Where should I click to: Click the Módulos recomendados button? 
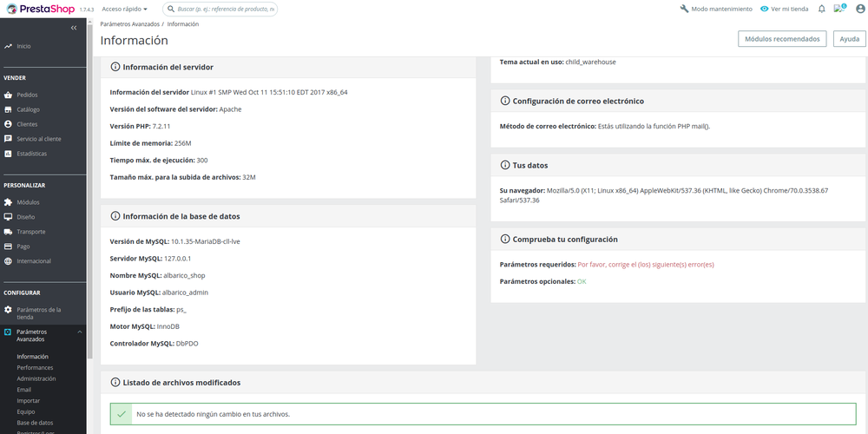click(781, 39)
